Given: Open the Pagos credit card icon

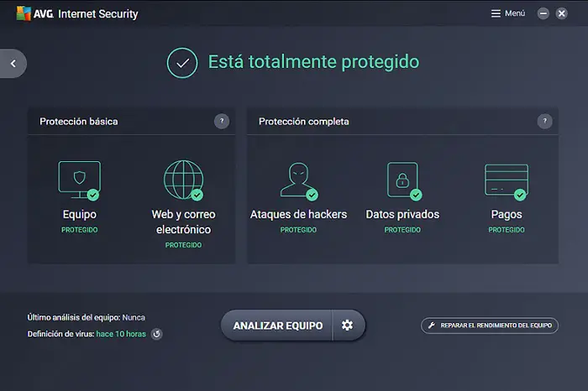Looking at the screenshot, I should tap(507, 181).
